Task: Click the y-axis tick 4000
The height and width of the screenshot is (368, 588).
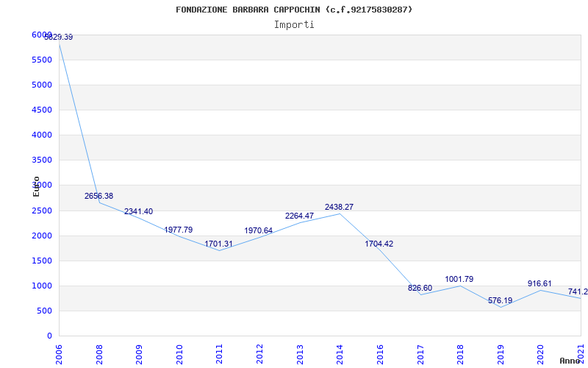Action: (x=42, y=135)
